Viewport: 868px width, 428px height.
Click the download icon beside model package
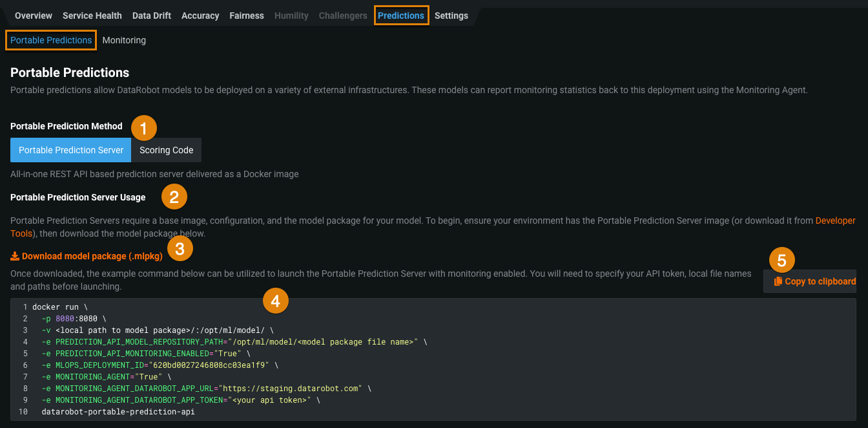(x=15, y=256)
